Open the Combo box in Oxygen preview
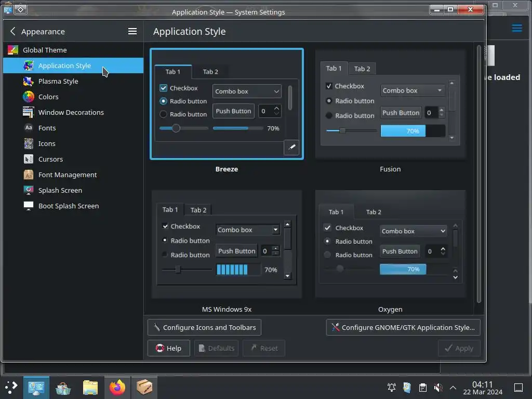The height and width of the screenshot is (399, 532). click(x=413, y=231)
